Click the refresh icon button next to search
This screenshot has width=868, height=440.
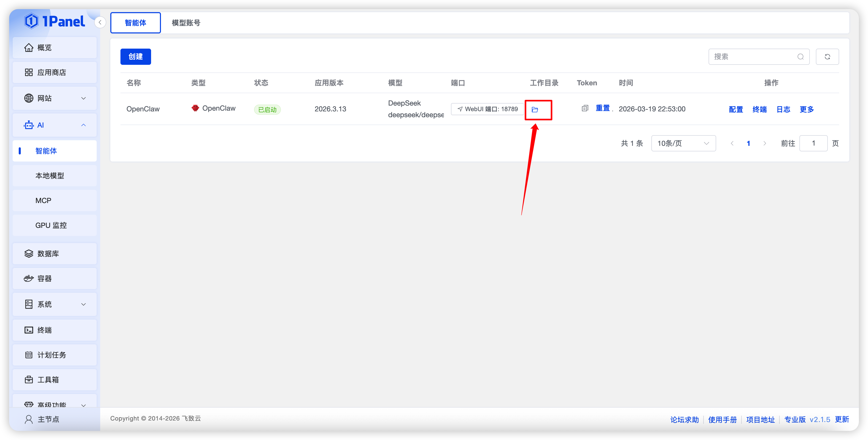(x=827, y=57)
